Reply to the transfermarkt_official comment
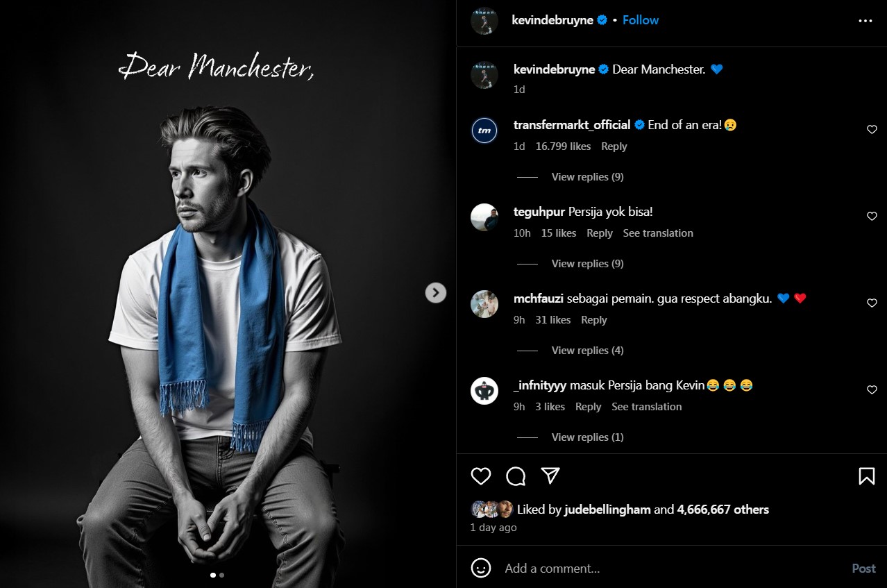Viewport: 887px width, 588px height. pyautogui.click(x=614, y=146)
